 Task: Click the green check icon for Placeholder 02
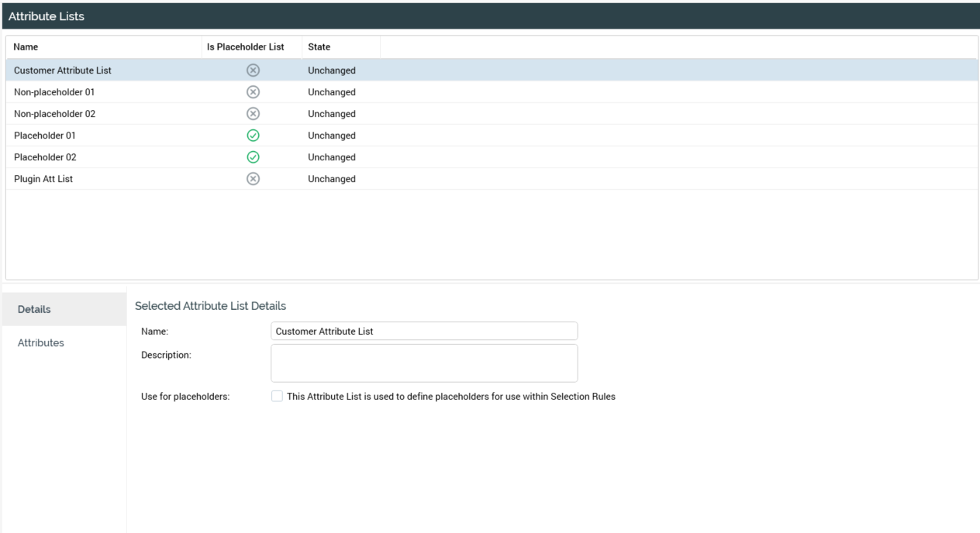coord(252,157)
